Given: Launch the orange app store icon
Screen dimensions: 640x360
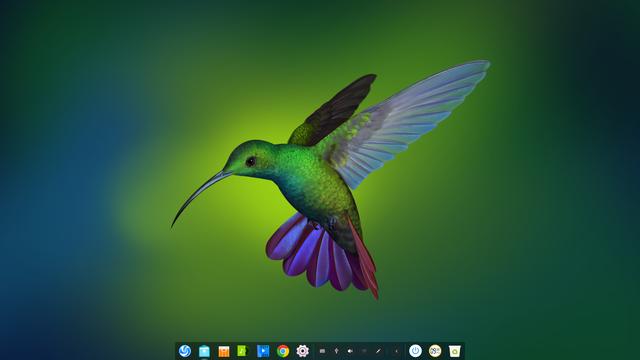Looking at the screenshot, I should point(224,351).
